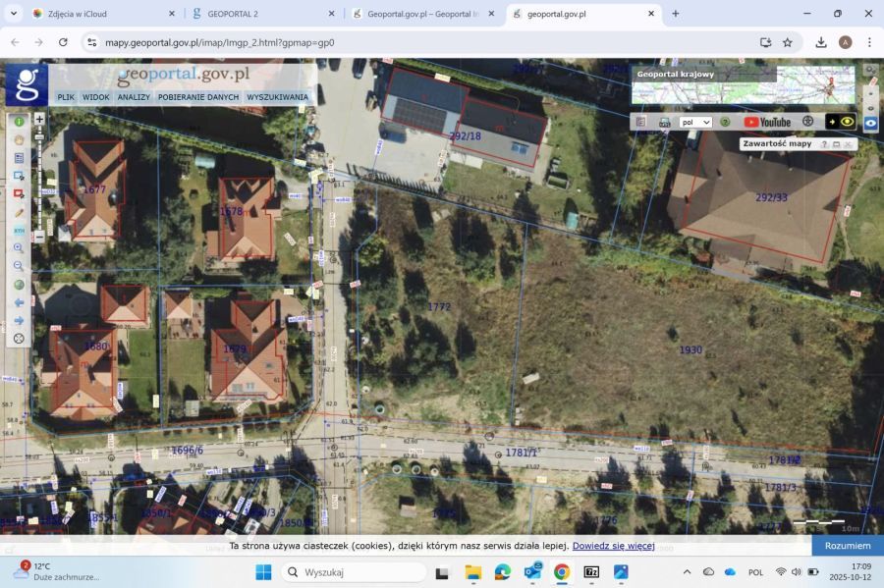Click the full extent circle icon
The width and height of the screenshot is (884, 588).
[x=19, y=339]
